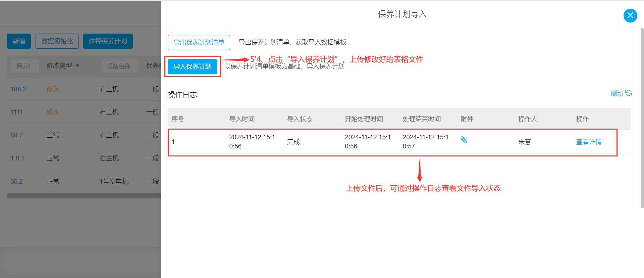Click 导入状态 column header
Image resolution: width=644 pixels, height=278 pixels.
(x=300, y=119)
